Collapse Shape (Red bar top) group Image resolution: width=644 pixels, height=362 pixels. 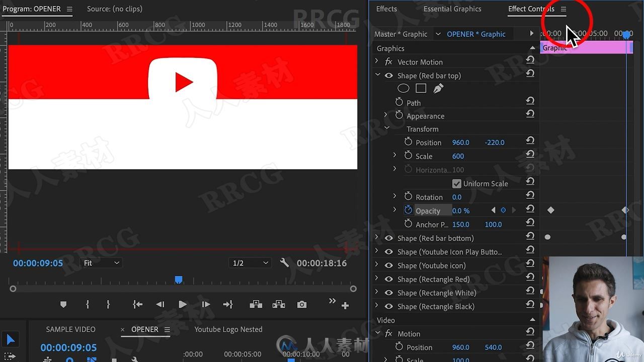[377, 75]
